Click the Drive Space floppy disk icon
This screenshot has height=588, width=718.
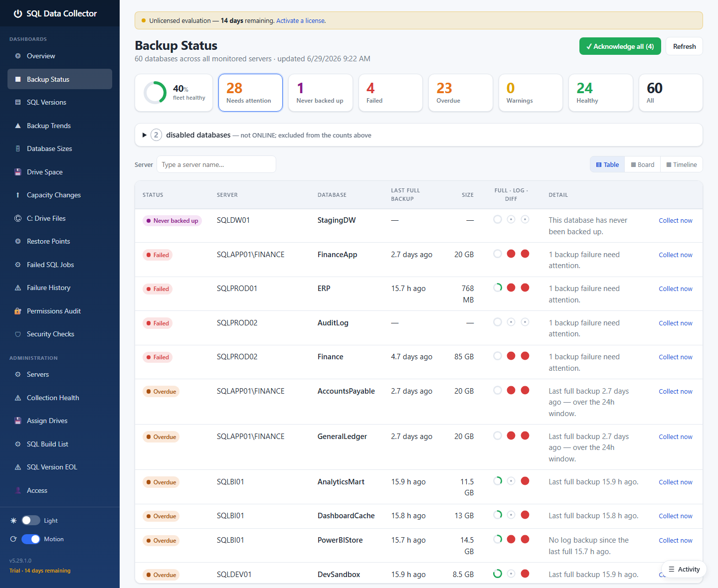click(18, 172)
